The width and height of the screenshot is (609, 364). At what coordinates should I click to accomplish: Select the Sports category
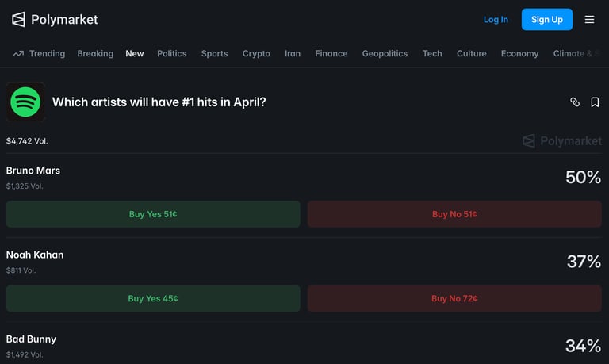point(214,54)
